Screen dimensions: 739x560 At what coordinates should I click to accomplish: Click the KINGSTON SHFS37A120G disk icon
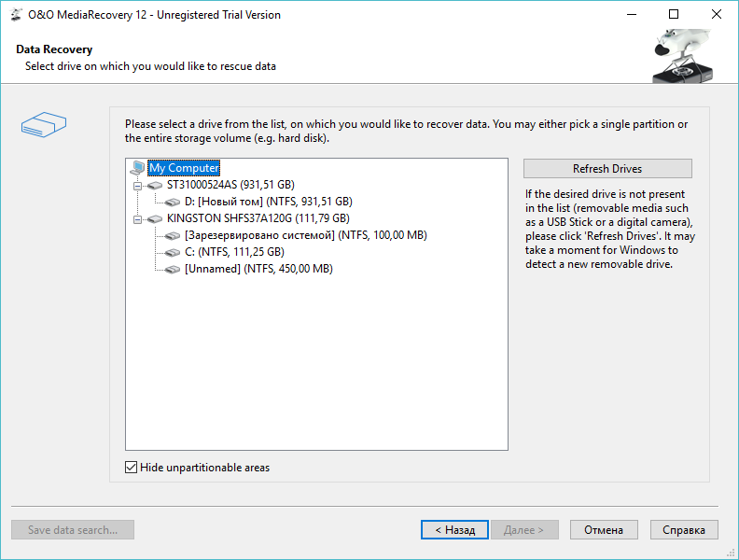[x=155, y=218]
